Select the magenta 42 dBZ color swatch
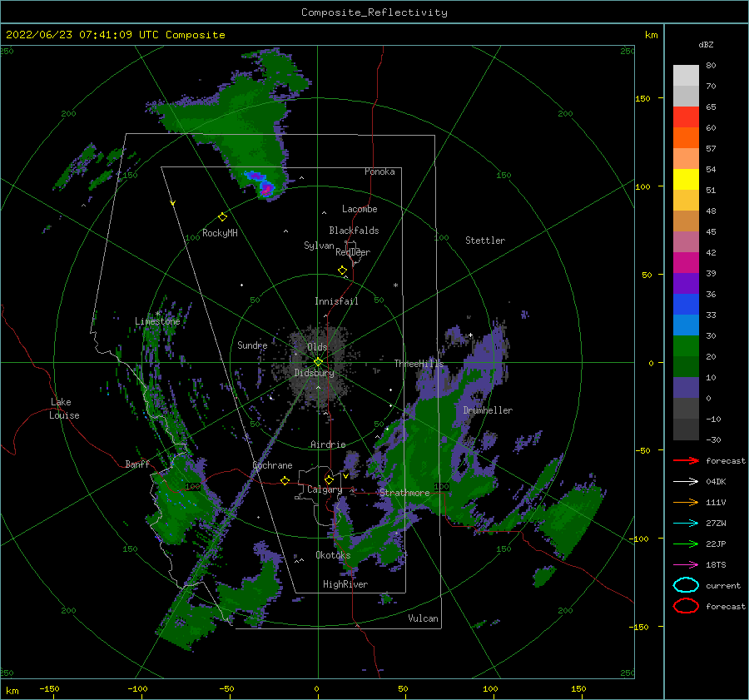This screenshot has width=749, height=700. [x=686, y=262]
